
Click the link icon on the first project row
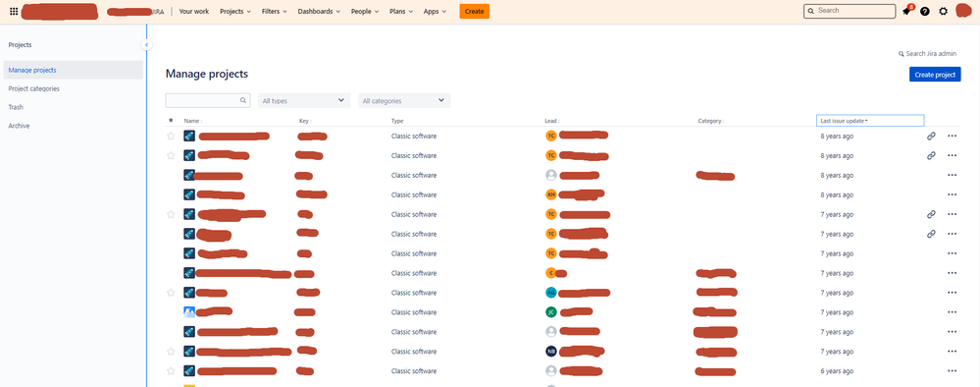pyautogui.click(x=931, y=136)
